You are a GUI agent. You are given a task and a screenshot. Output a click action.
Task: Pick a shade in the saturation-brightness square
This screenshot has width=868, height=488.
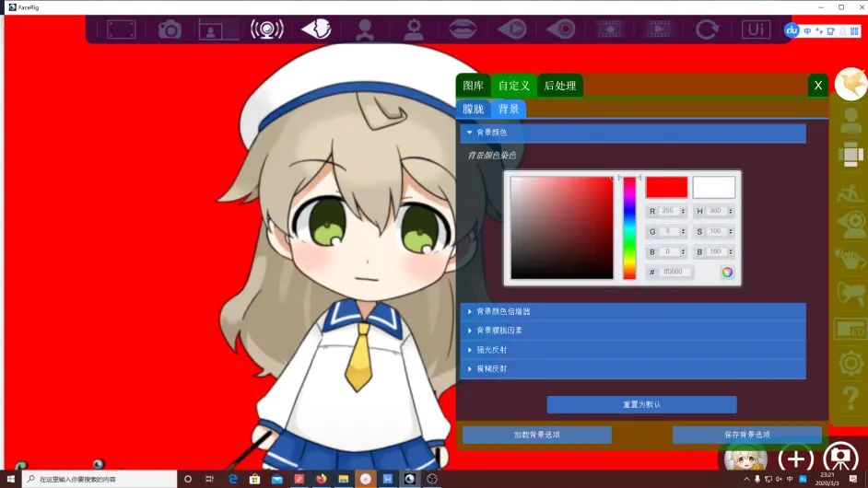pyautogui.click(x=562, y=227)
